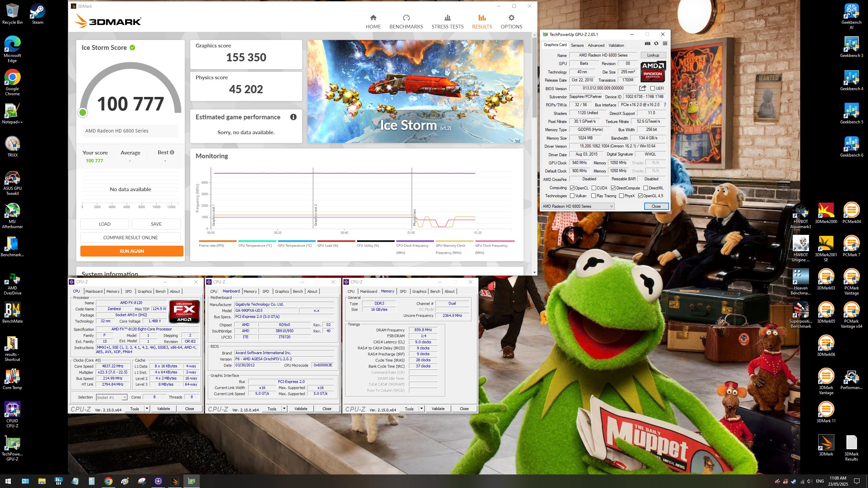This screenshot has width=868, height=488.
Task: Open Core Temp desktop icon
Action: tap(12, 379)
